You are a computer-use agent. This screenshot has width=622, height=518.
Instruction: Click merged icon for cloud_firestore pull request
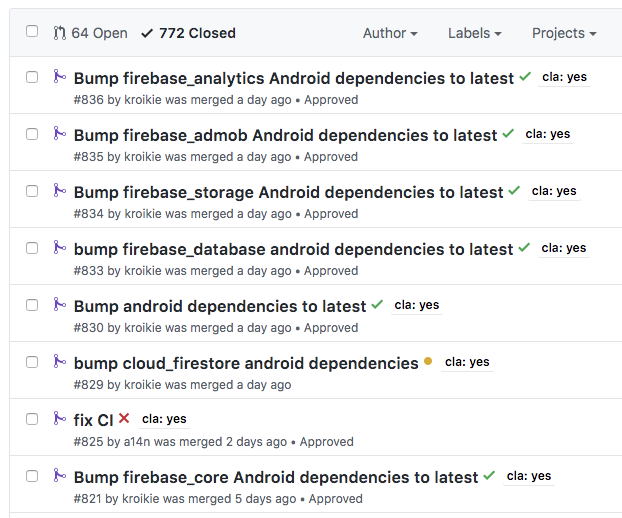click(x=60, y=361)
